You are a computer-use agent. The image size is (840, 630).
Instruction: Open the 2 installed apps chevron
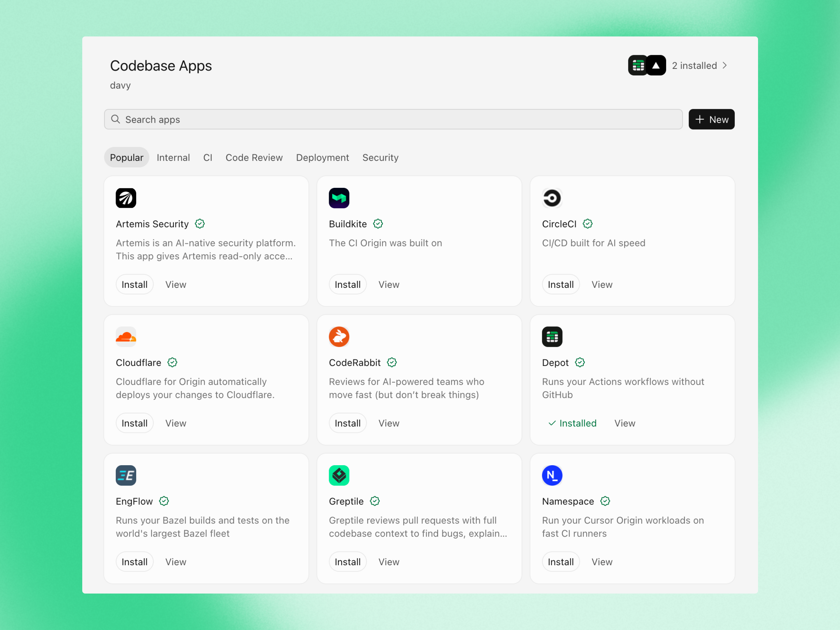pos(724,65)
